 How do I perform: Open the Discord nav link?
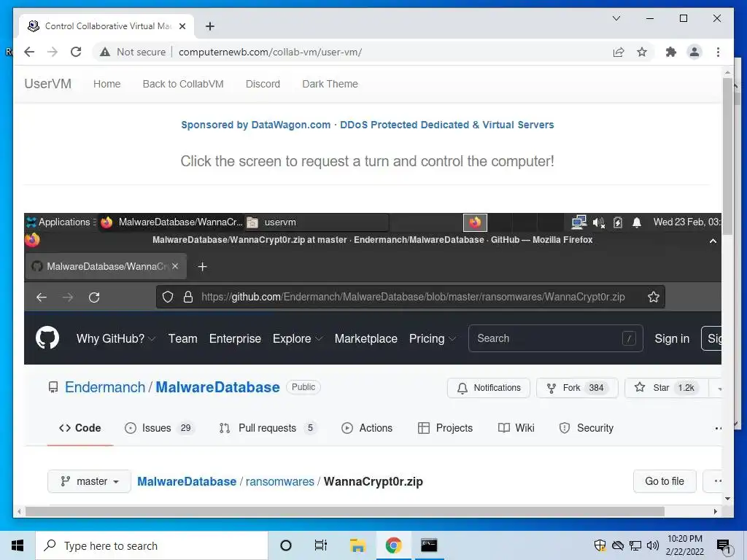tap(263, 84)
